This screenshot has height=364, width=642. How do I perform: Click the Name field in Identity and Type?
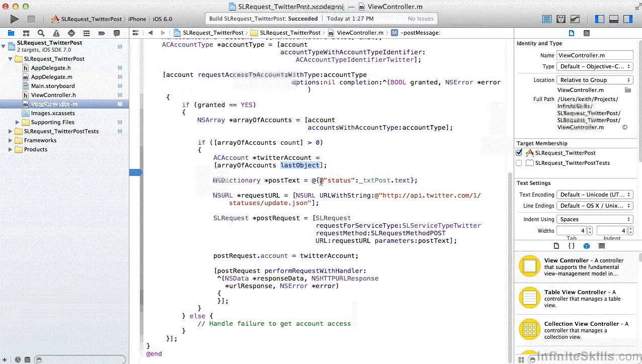pyautogui.click(x=595, y=55)
